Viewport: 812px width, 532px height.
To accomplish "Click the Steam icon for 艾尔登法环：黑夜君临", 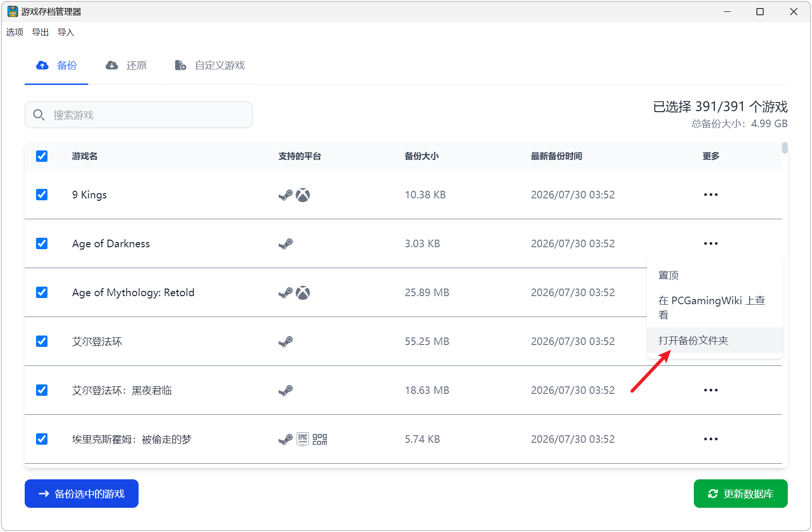I will (286, 391).
